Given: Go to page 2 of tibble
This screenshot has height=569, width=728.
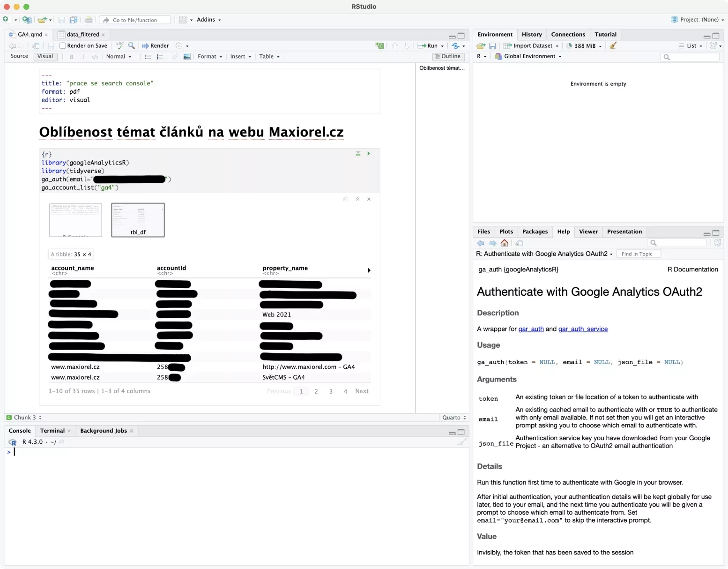Looking at the screenshot, I should (x=316, y=391).
